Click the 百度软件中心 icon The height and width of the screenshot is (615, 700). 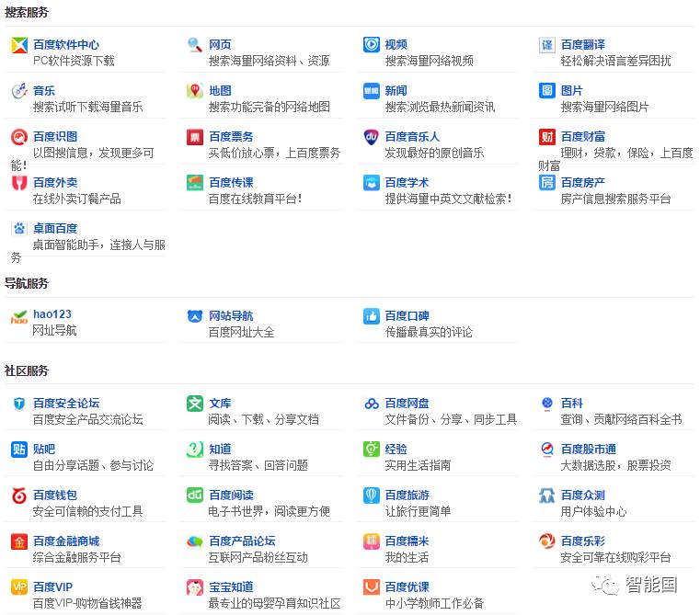[x=19, y=45]
